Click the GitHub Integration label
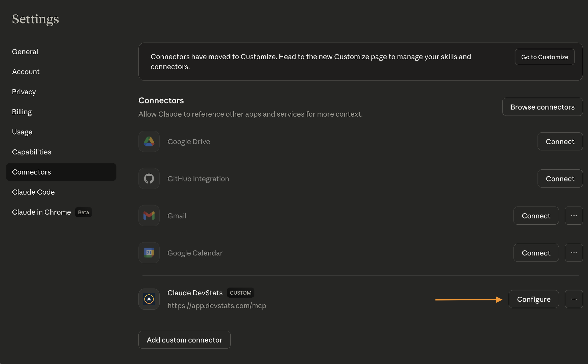The image size is (588, 364). 198,179
